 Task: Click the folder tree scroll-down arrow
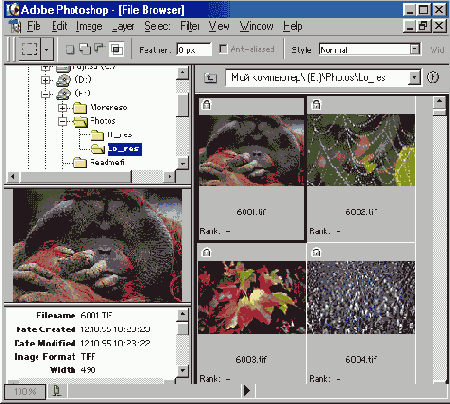183,163
